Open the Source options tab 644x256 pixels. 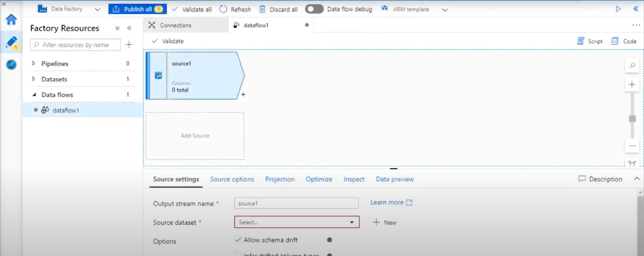point(232,179)
